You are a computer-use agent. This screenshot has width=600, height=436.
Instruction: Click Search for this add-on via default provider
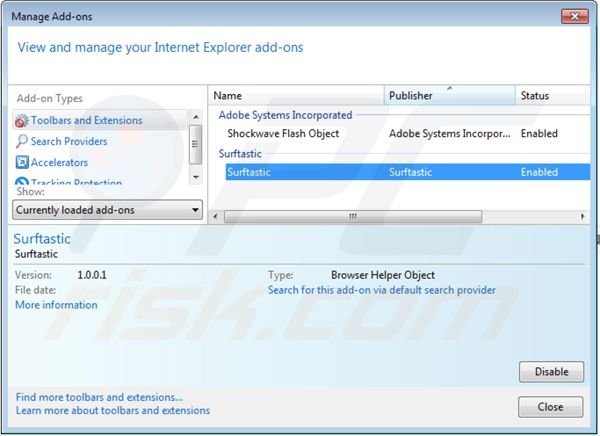(x=382, y=290)
